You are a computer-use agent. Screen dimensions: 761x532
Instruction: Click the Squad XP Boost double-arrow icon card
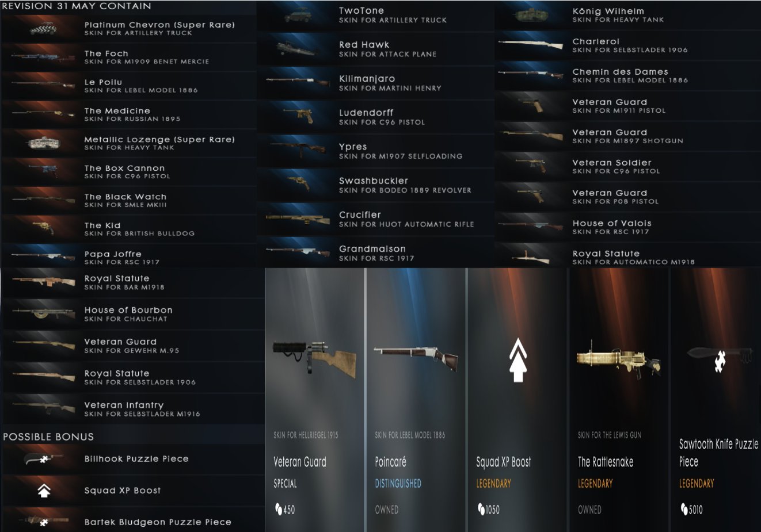pos(517,400)
